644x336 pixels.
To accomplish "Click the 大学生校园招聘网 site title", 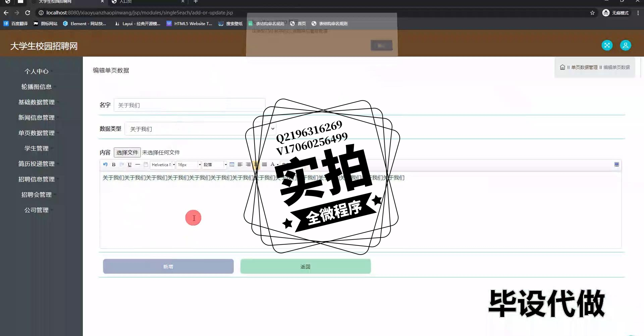I will point(44,46).
